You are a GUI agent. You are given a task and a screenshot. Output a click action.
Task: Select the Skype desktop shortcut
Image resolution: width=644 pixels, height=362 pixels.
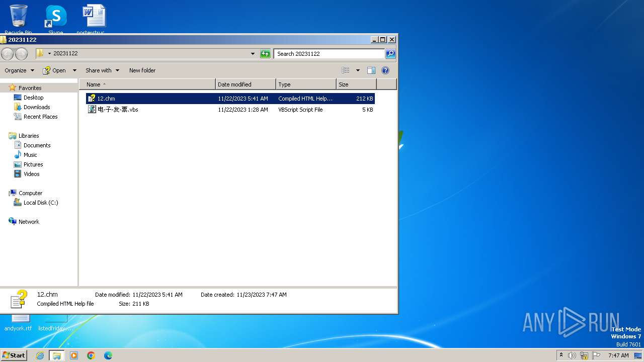coord(56,19)
